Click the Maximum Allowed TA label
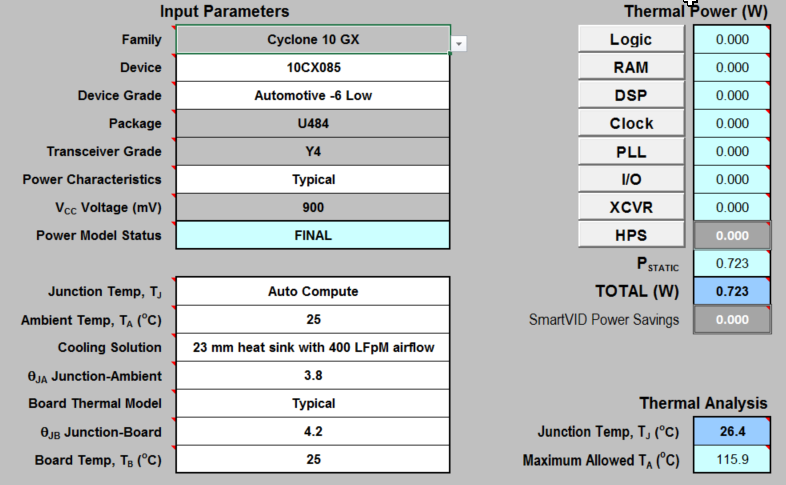The image size is (786, 485). click(x=601, y=460)
